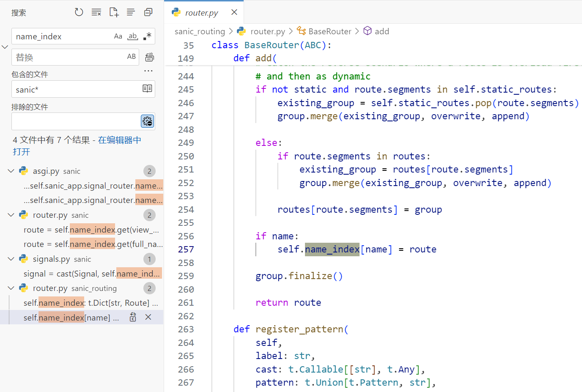Collapse the replace field chevron
Image resolution: width=582 pixels, height=392 pixels.
point(5,47)
